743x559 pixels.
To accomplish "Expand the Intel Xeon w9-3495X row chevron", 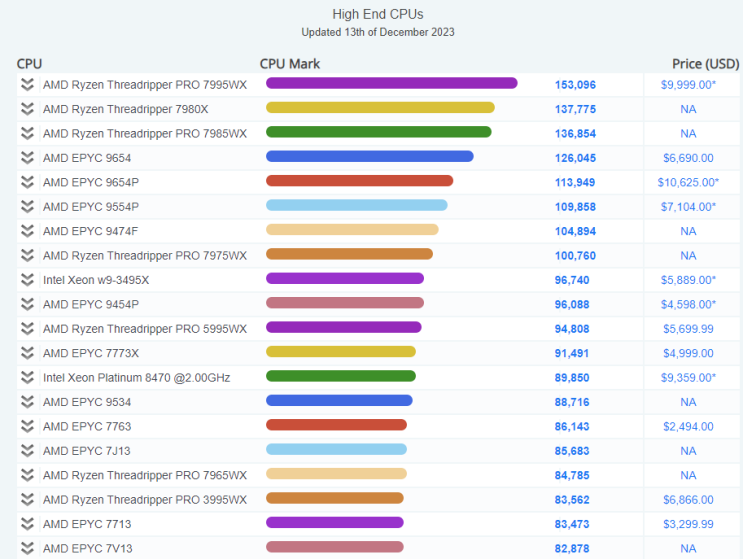I will [x=27, y=280].
